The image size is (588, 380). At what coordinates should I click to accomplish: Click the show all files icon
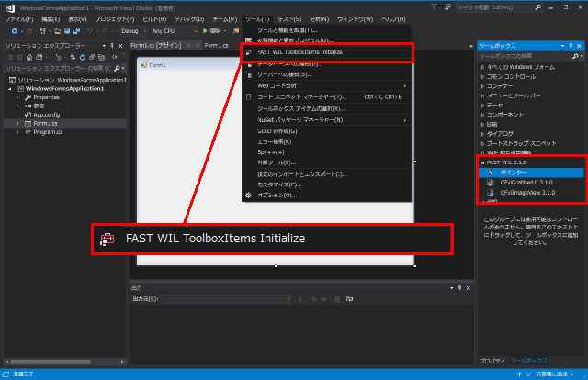[101, 57]
